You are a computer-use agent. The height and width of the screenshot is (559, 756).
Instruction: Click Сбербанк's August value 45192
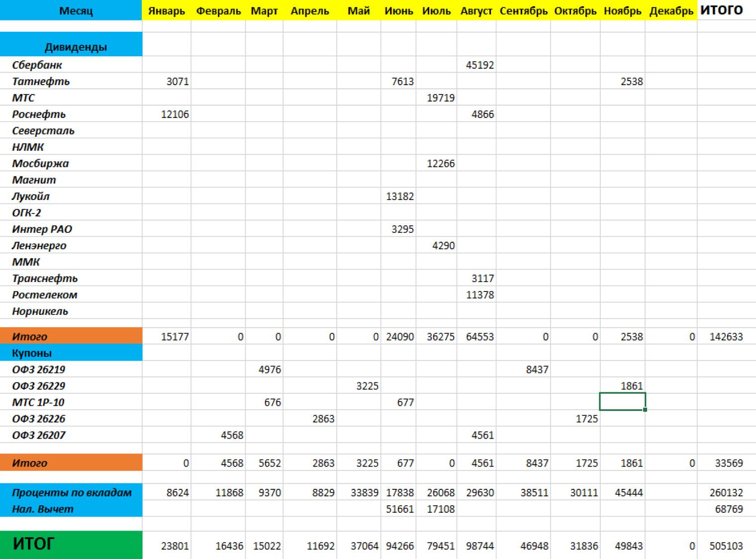pyautogui.click(x=480, y=65)
